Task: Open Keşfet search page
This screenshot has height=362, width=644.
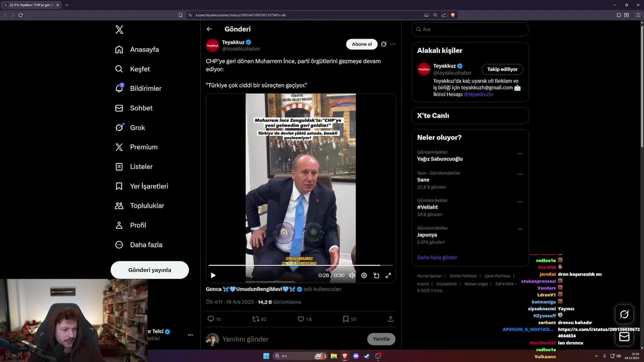Action: 132,69
